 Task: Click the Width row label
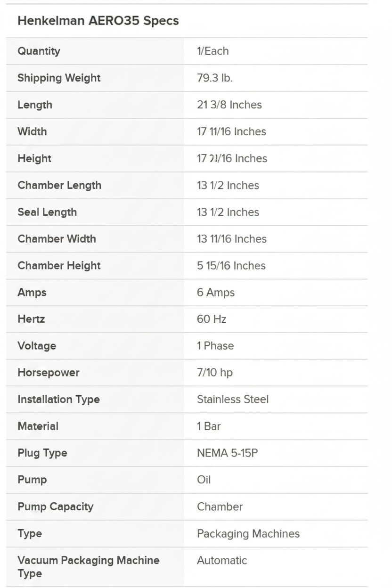32,131
